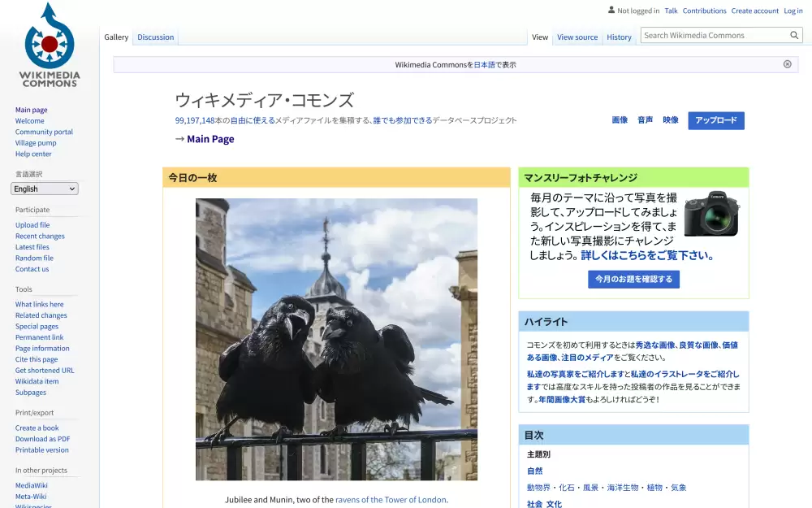Open Create account link

point(754,11)
